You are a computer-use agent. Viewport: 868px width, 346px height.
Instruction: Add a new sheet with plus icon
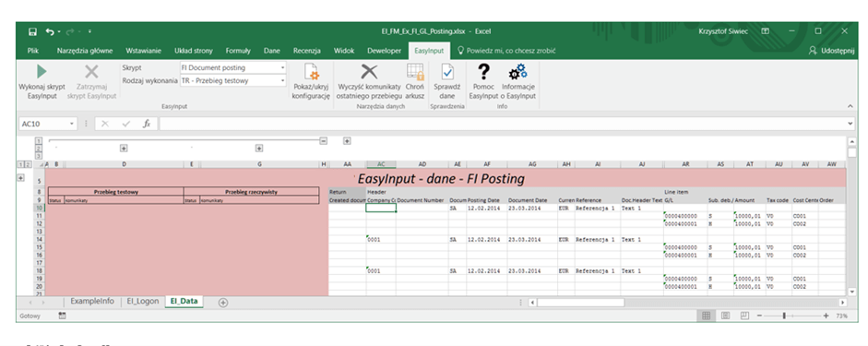(x=223, y=303)
